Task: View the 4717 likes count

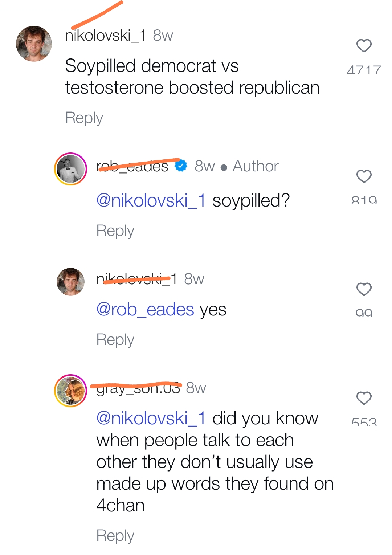Action: (x=364, y=69)
